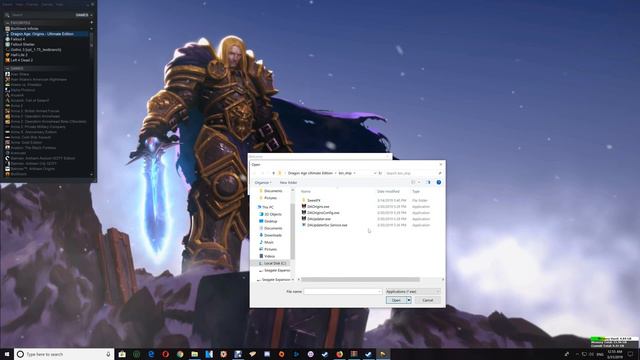This screenshot has height=360, width=640.
Task: Click change view icon in dialog toolbar
Action: coord(413,182)
